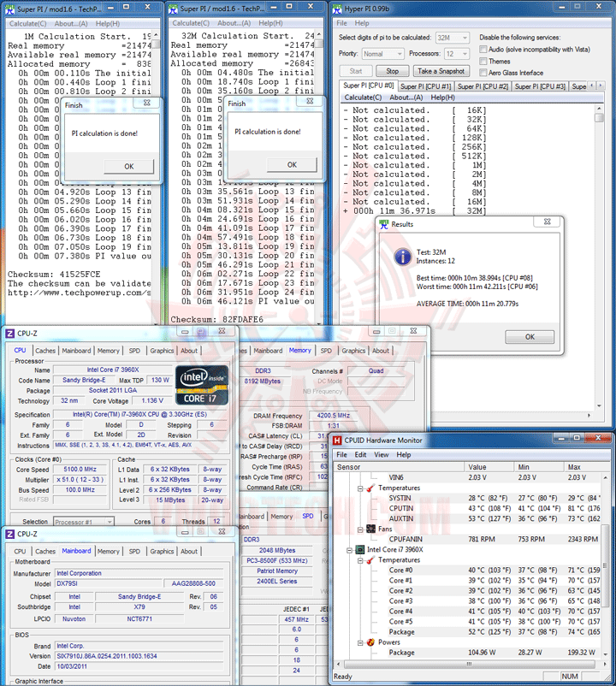Click OK in the Results dialog
Screen dimensions: 616x686
click(x=530, y=337)
